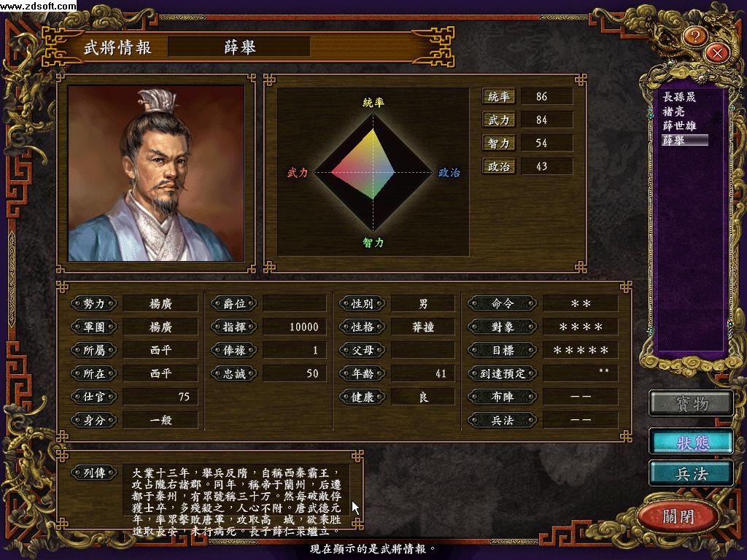This screenshot has width=747, height=560.
Task: Select highlighted 薛舉 in the officer list
Action: [684, 140]
